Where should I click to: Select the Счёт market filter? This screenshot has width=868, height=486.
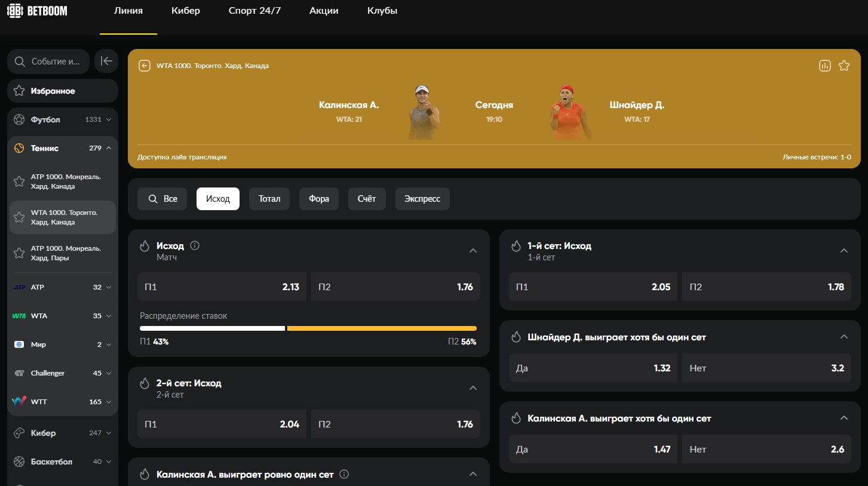[x=367, y=199]
